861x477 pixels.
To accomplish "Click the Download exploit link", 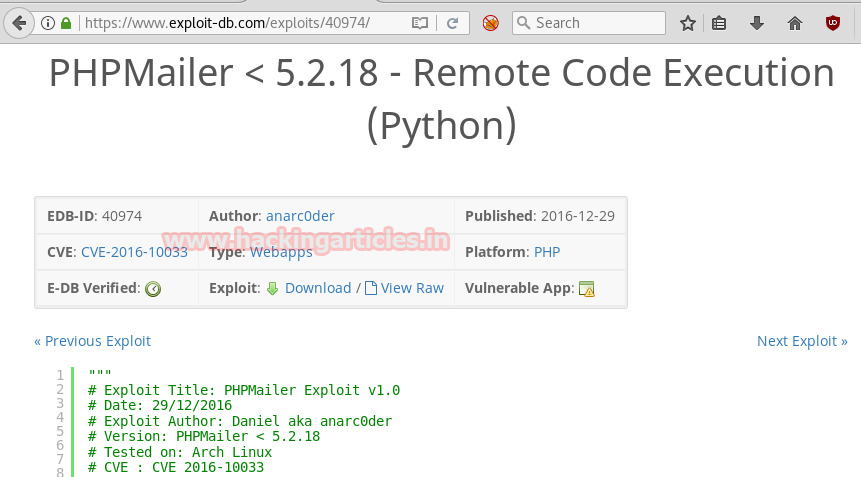I will click(318, 288).
